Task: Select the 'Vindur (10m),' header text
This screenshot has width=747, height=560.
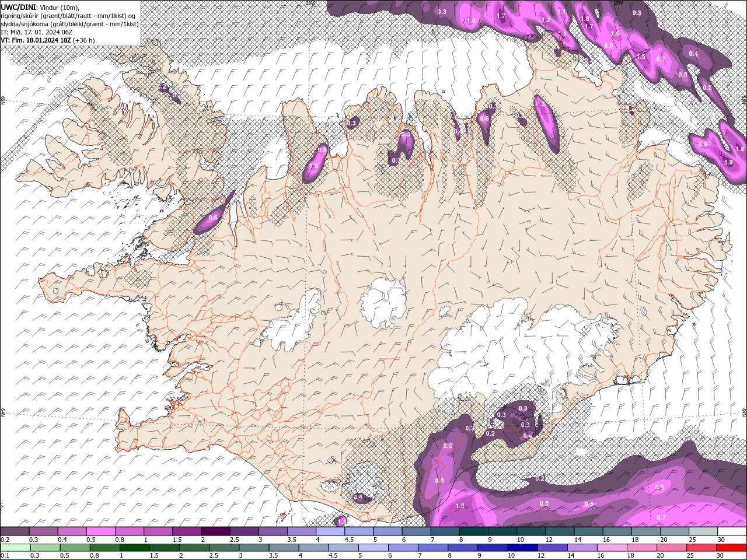Action: 58,7
